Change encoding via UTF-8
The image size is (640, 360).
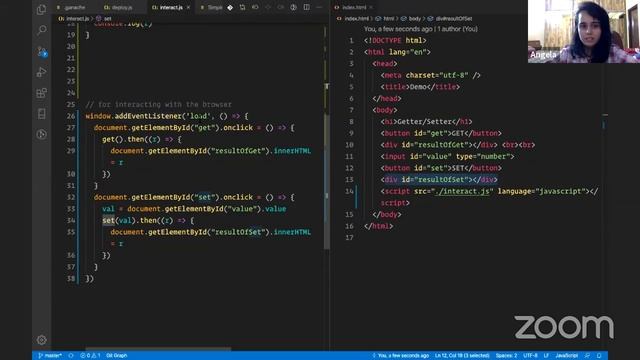coord(530,356)
